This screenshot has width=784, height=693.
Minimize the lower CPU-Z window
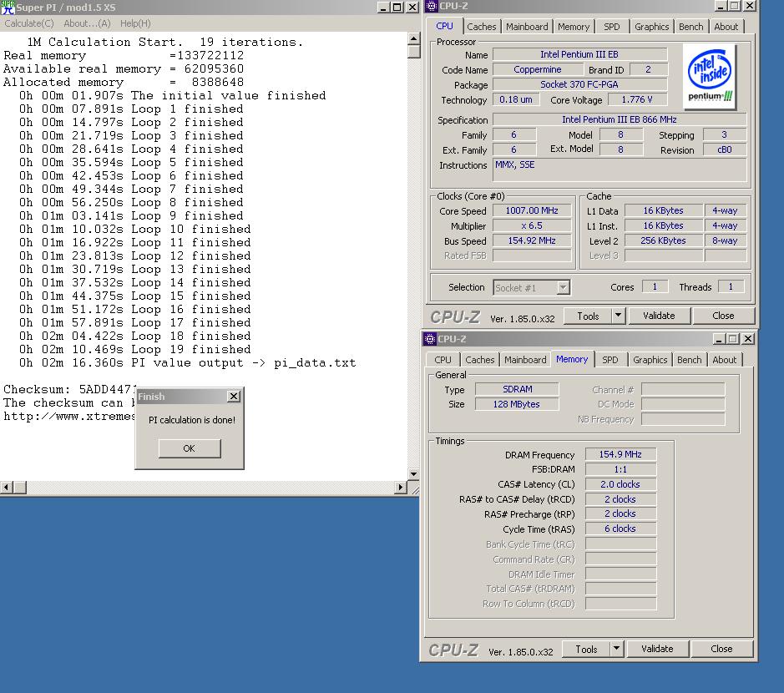719,339
